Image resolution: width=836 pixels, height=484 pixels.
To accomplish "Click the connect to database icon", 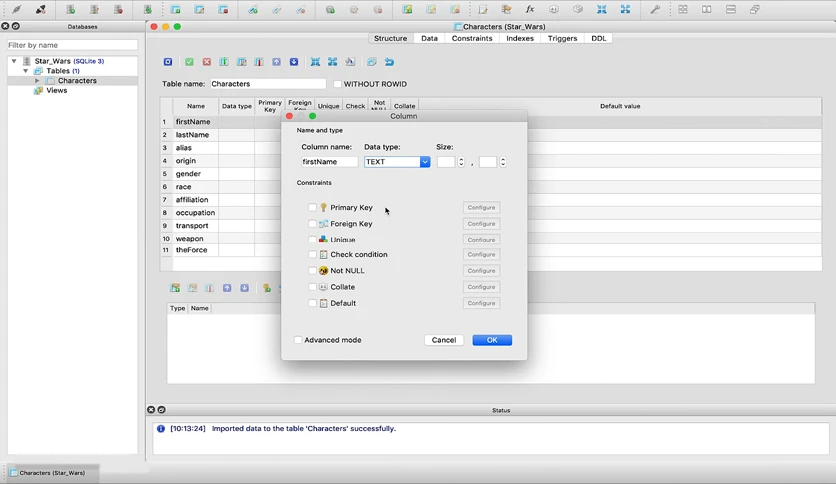I will pos(17,10).
